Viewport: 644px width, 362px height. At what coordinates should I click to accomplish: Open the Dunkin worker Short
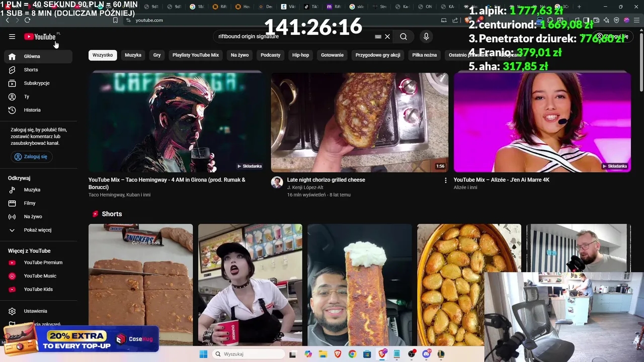coord(250,285)
